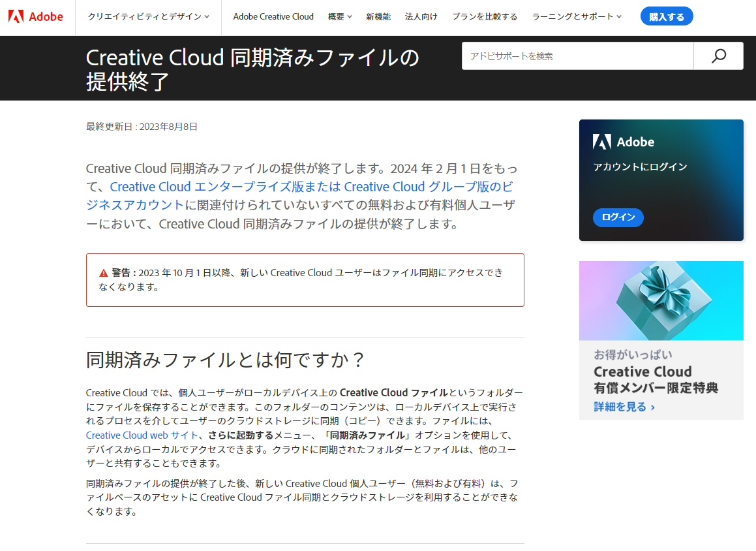This screenshot has width=756, height=551.
Task: Click the Adobe logo on the login card
Action: (x=603, y=141)
